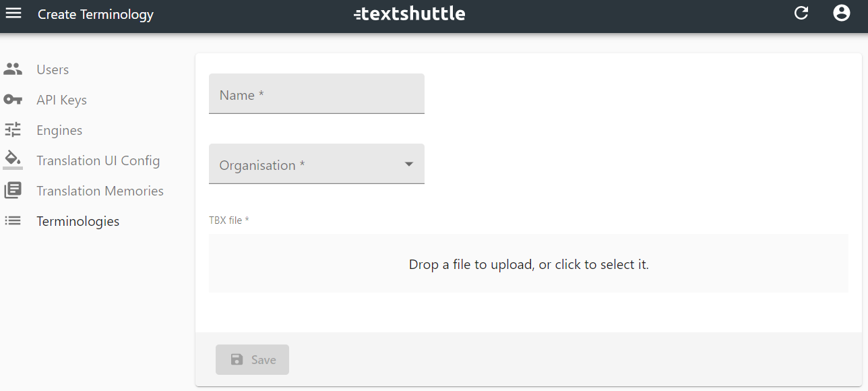Click the Save button
This screenshot has height=391, width=868.
252,360
